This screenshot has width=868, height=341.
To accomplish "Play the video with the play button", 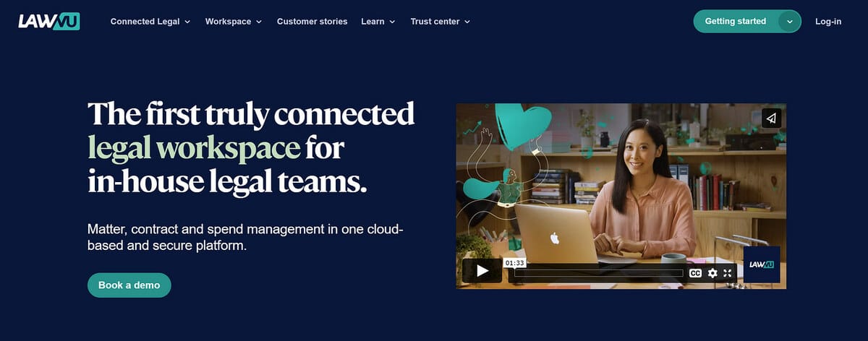I will (x=482, y=272).
